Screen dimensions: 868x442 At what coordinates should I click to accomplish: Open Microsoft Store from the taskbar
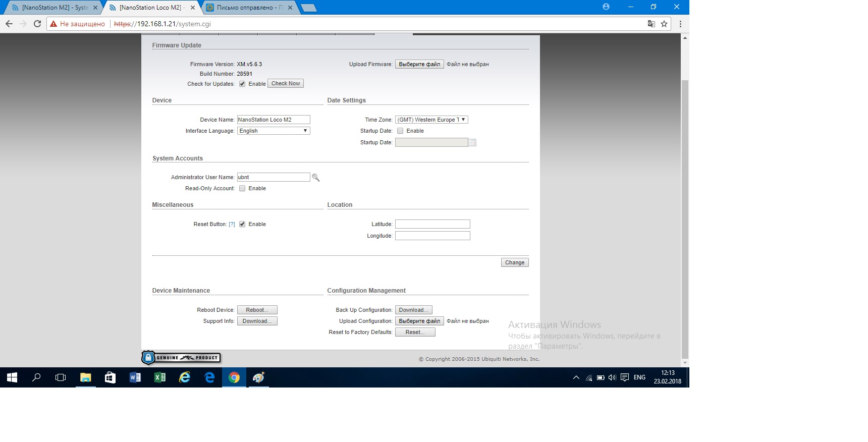110,377
